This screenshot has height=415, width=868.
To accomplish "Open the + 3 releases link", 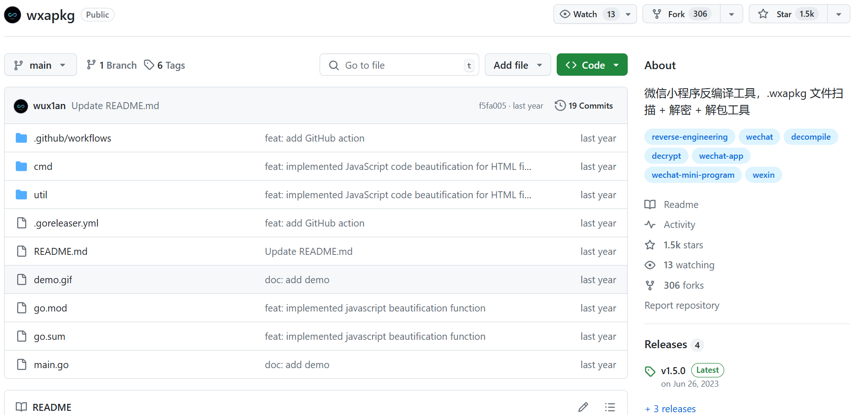I will pyautogui.click(x=670, y=409).
